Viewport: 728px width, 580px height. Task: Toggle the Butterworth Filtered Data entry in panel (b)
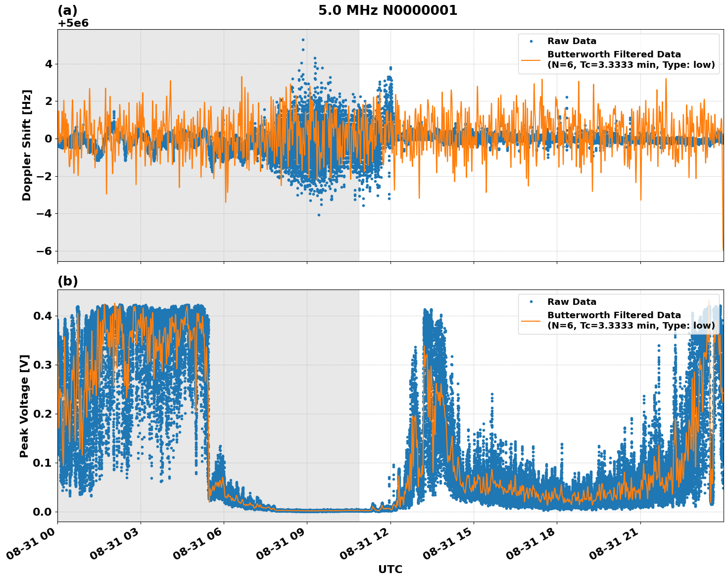point(614,314)
